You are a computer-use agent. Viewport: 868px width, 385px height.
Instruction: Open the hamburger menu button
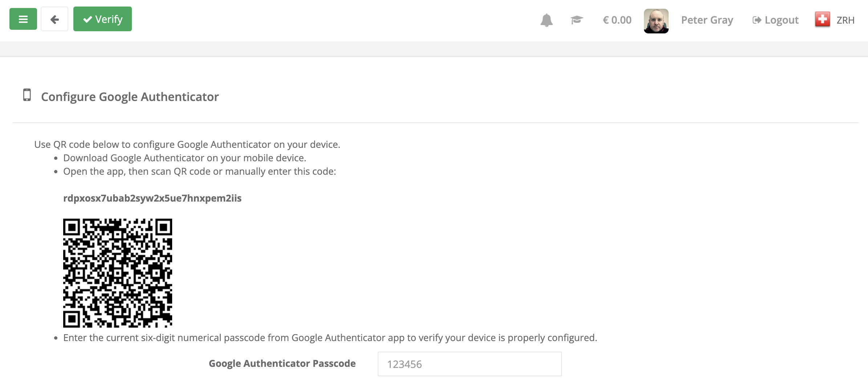(23, 19)
